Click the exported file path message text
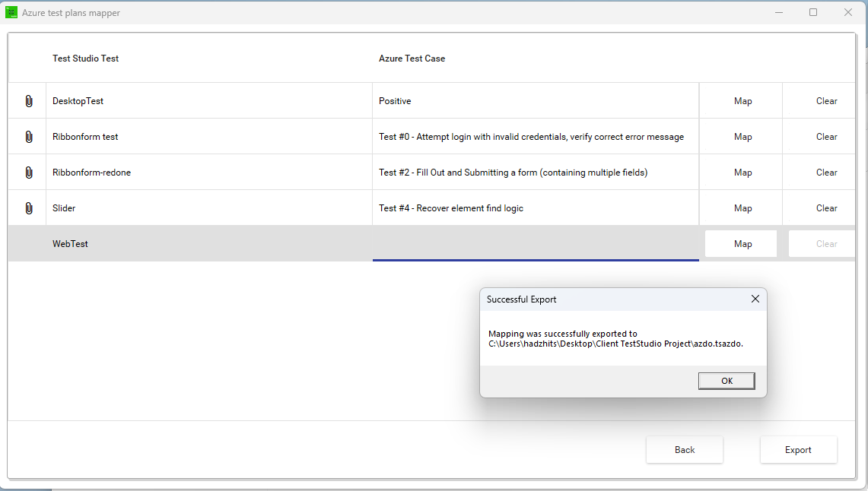The height and width of the screenshot is (491, 868). [615, 339]
